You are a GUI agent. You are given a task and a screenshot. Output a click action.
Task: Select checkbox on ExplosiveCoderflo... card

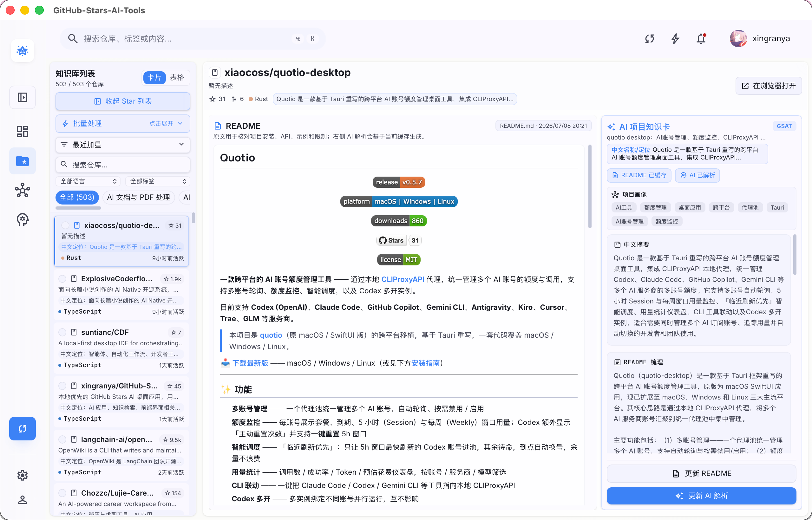pyautogui.click(x=62, y=279)
